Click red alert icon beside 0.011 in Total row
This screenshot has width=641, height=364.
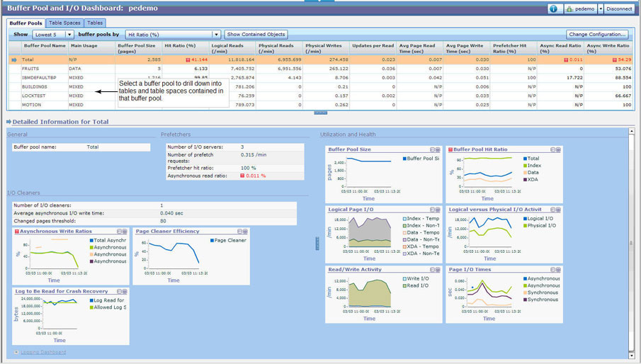(566, 60)
